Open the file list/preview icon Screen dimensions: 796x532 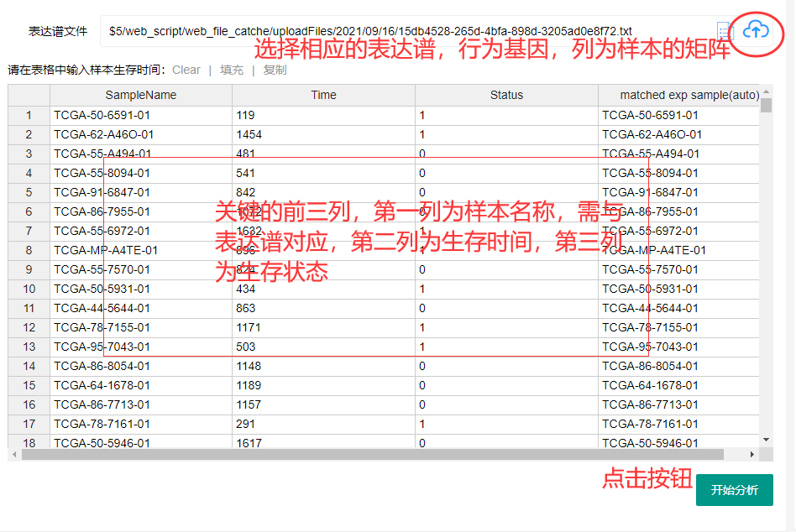(724, 31)
